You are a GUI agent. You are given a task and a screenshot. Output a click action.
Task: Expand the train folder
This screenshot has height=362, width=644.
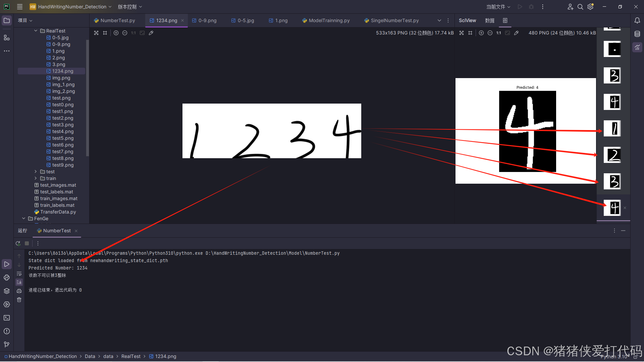(x=36, y=178)
